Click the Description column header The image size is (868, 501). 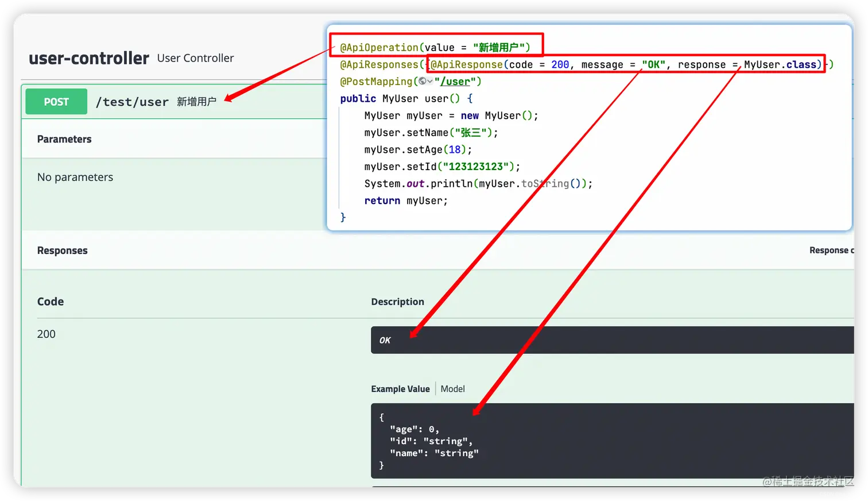pyautogui.click(x=397, y=302)
